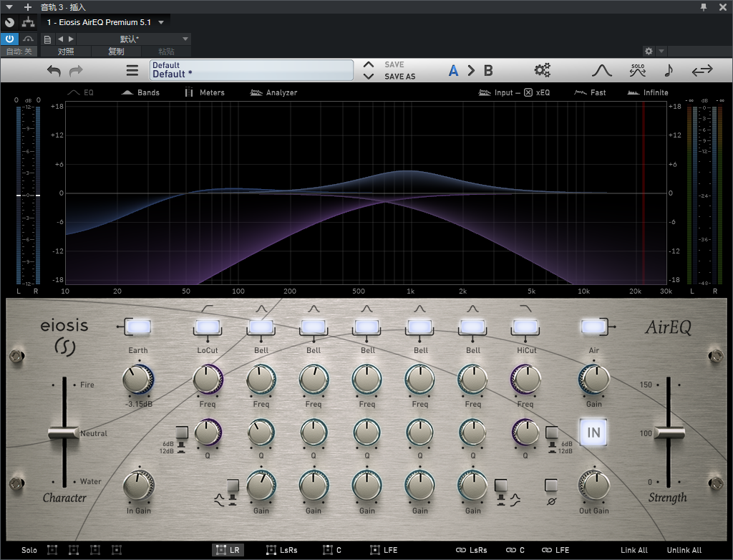This screenshot has width=733, height=560.
Task: Click the link LsRs chain icon
Action: point(471,550)
